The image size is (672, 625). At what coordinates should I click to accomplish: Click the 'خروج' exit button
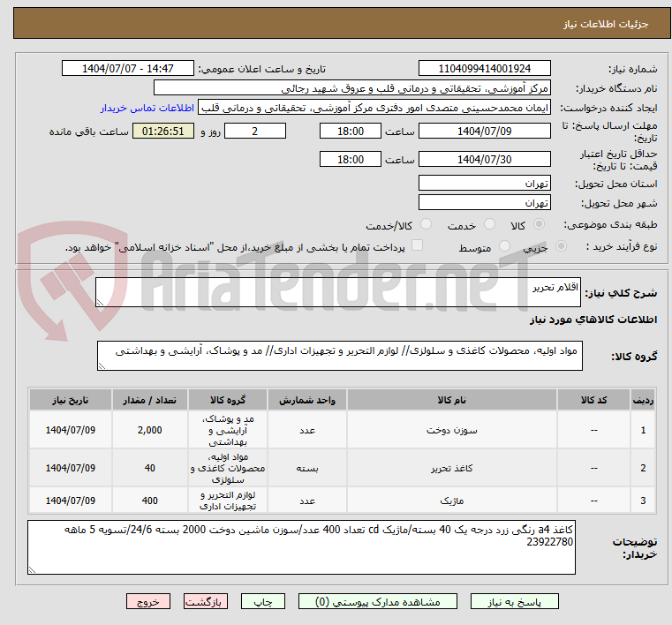147,601
